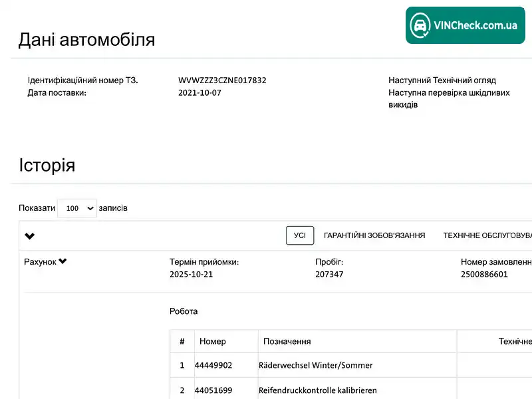Screen dimensions: 532x399
Task: Click the VIN WVWZZZ3CZNE017832
Action: click(x=222, y=80)
